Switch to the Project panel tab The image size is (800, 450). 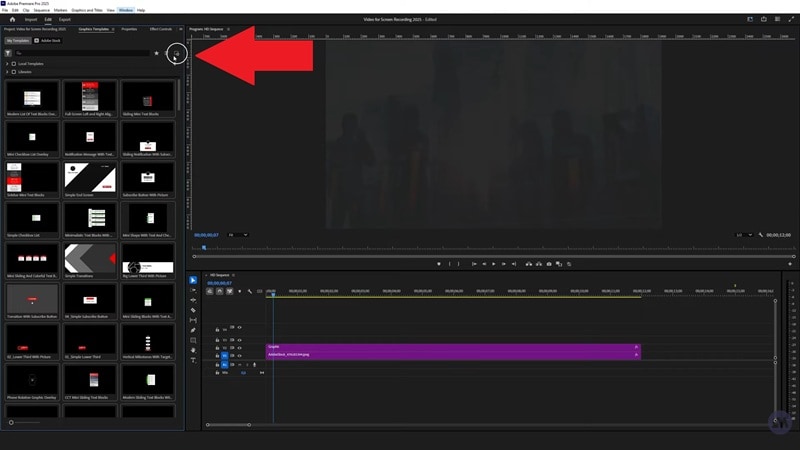36,29
